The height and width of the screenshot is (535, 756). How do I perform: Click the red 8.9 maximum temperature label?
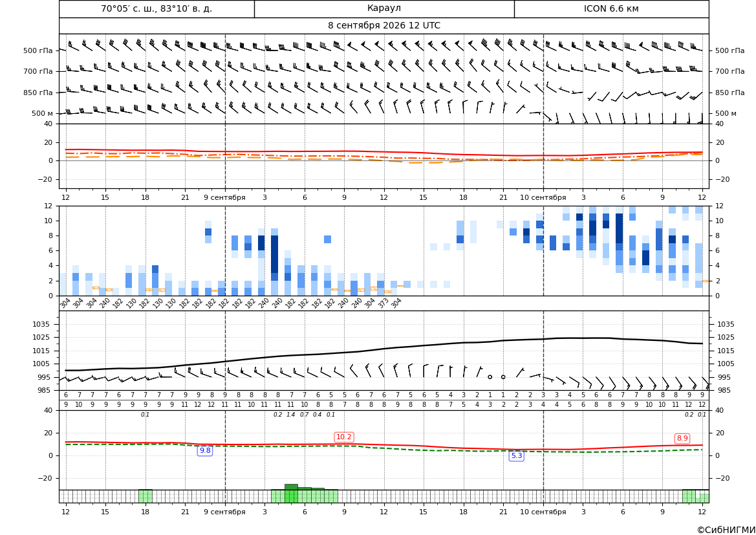[682, 438]
